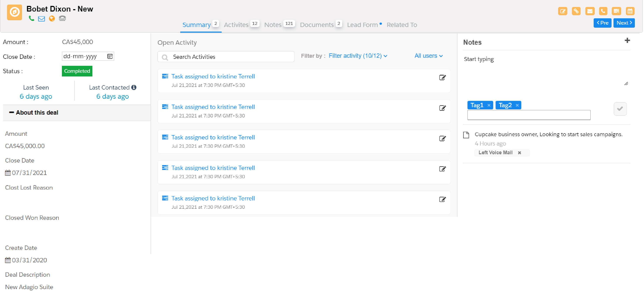Switch to the Activites tab
644x295 pixels.
point(236,25)
